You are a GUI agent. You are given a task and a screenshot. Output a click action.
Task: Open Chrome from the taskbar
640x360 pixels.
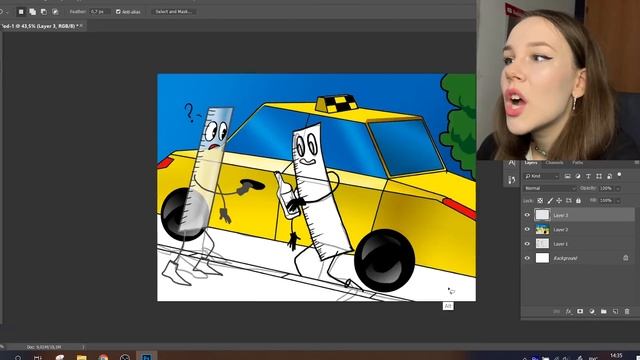[103, 357]
